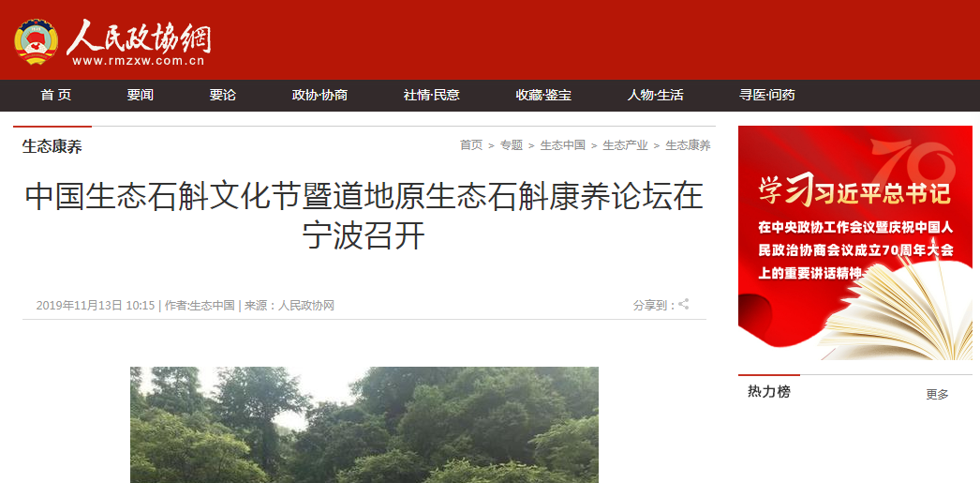Navigate to 收藏·鉴宝 section
The width and height of the screenshot is (980, 483).
(x=543, y=95)
